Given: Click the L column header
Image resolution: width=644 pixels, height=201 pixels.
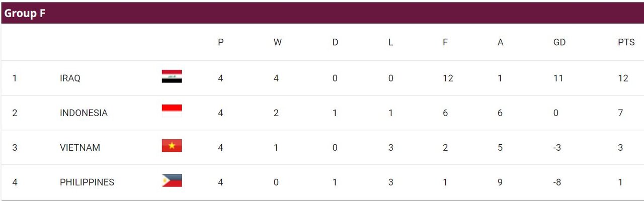Looking at the screenshot, I should point(390,43).
